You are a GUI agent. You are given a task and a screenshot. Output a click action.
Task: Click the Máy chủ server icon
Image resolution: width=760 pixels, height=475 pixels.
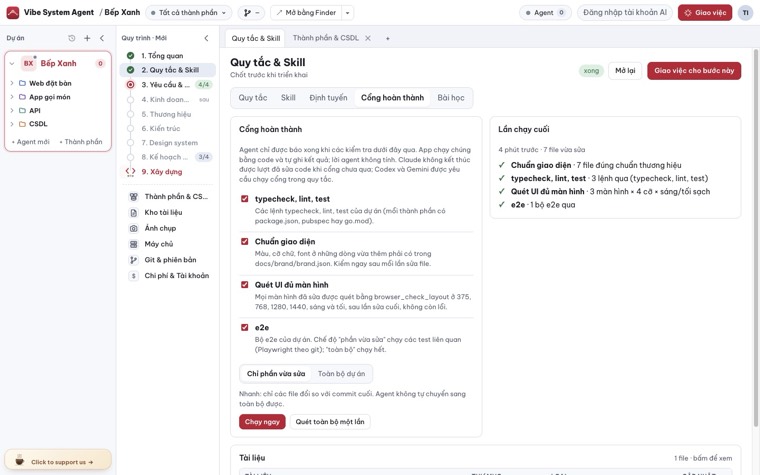134,244
